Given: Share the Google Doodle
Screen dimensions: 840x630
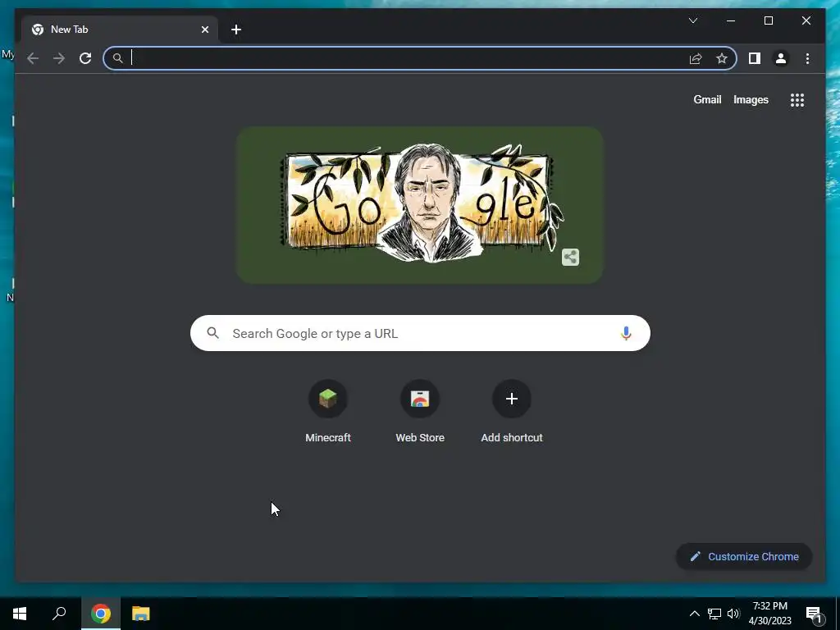Looking at the screenshot, I should point(571,257).
